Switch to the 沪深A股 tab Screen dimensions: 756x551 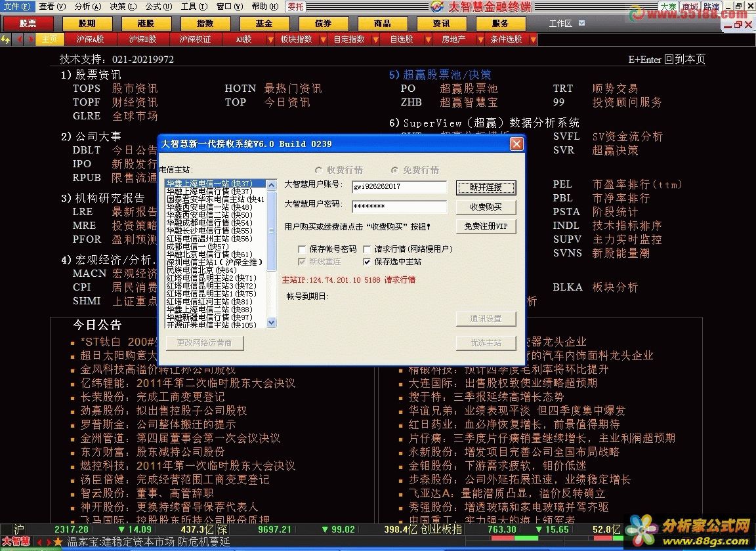pos(90,39)
